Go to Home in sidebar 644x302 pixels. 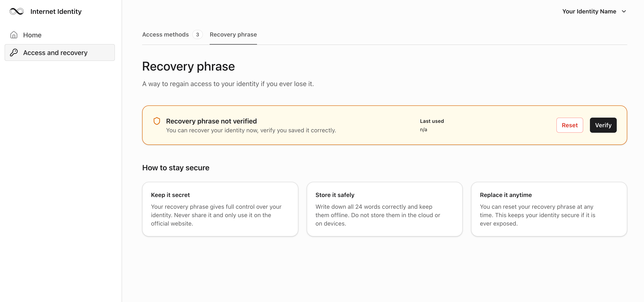pyautogui.click(x=32, y=35)
